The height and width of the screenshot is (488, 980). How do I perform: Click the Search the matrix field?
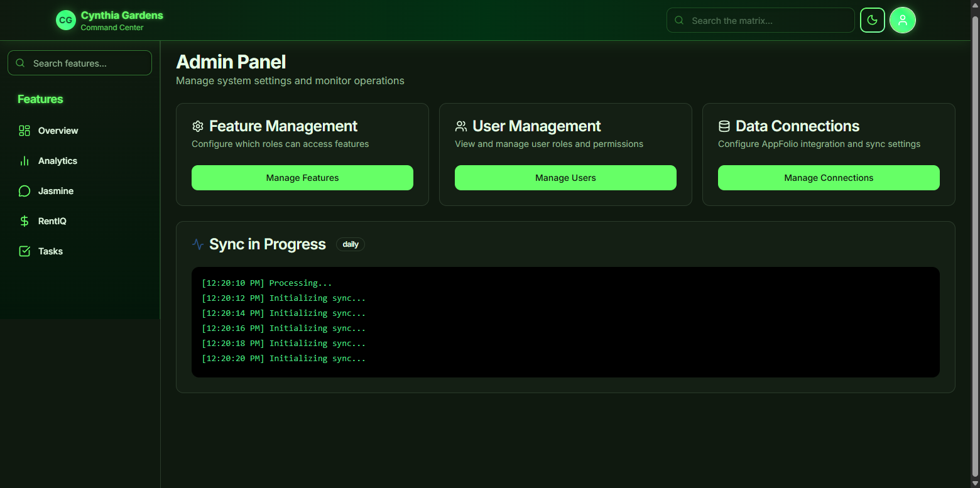click(766, 20)
